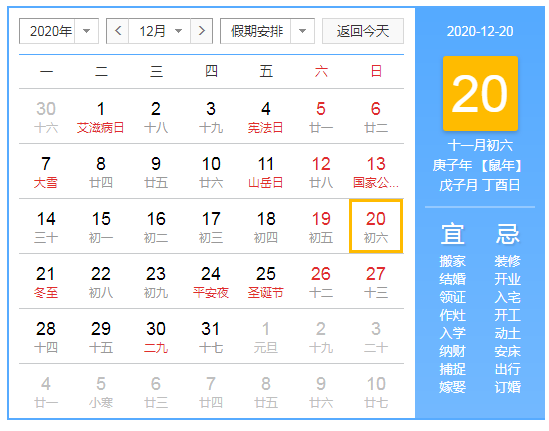Select December 13 国家公祭日 cell
549x431 pixels.
[x=376, y=172]
